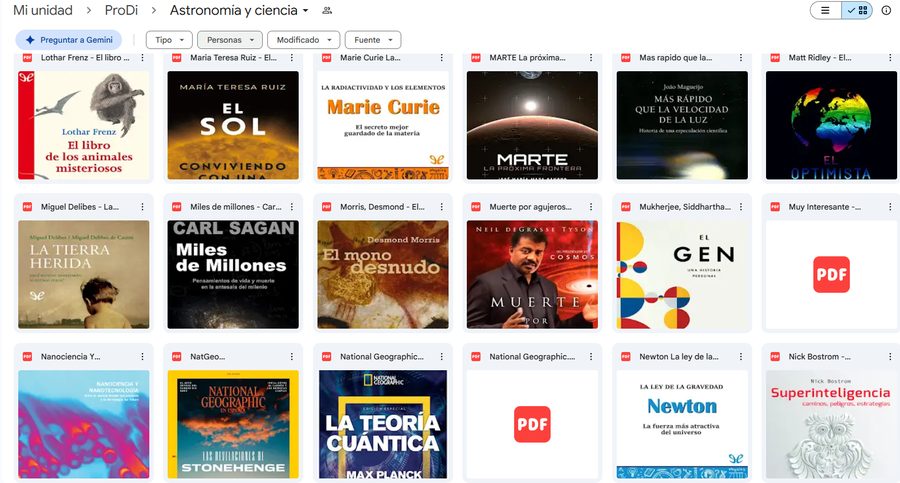
Task: Open the view details info icon
Action: [886, 10]
